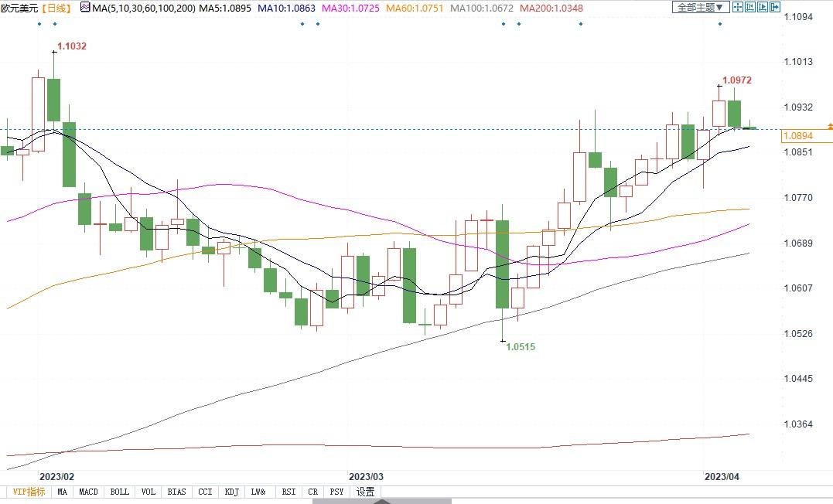Click the crosshair cursor icon
Screen dimensions: 833x504
[738, 8]
